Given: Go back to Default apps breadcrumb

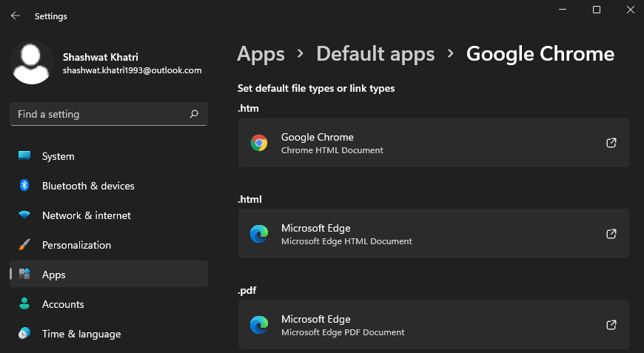Looking at the screenshot, I should (375, 54).
